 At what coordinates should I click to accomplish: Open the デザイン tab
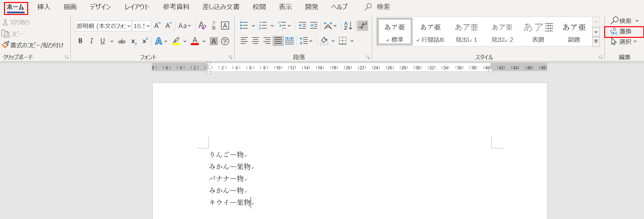[100, 7]
